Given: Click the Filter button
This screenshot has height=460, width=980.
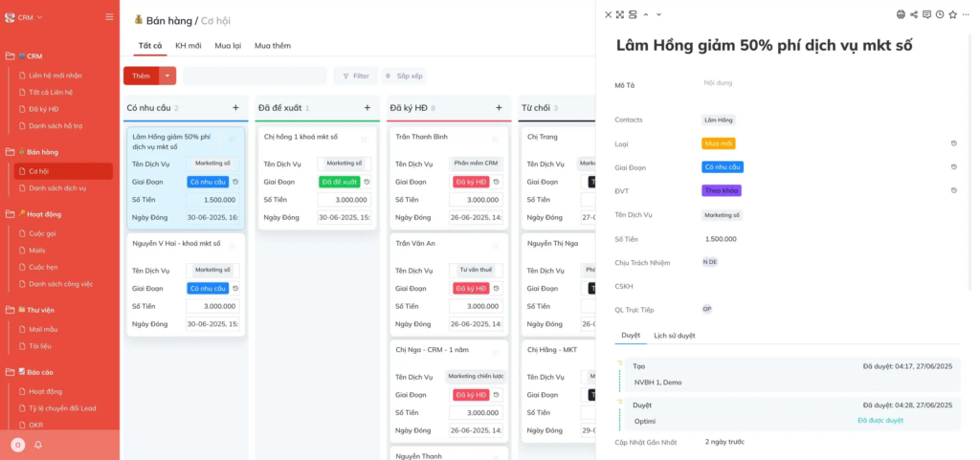Looking at the screenshot, I should click(x=355, y=76).
